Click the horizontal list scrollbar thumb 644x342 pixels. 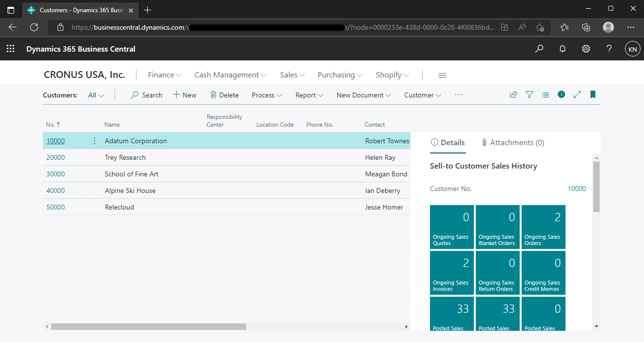149,326
